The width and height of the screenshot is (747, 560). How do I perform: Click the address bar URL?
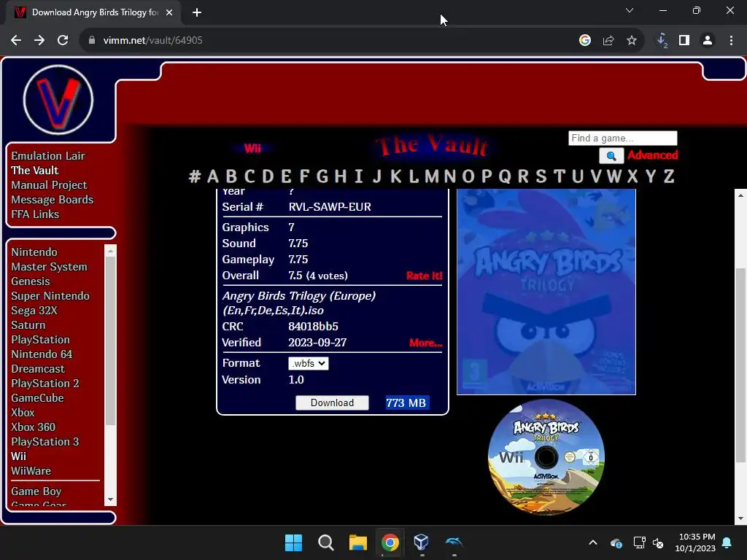pyautogui.click(x=153, y=41)
